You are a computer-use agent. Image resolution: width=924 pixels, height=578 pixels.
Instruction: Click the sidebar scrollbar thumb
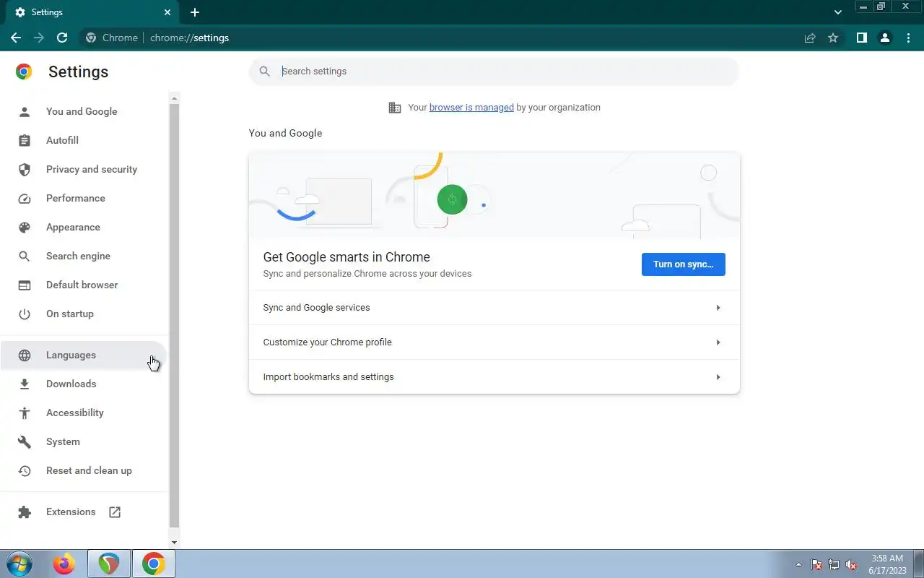[174, 315]
